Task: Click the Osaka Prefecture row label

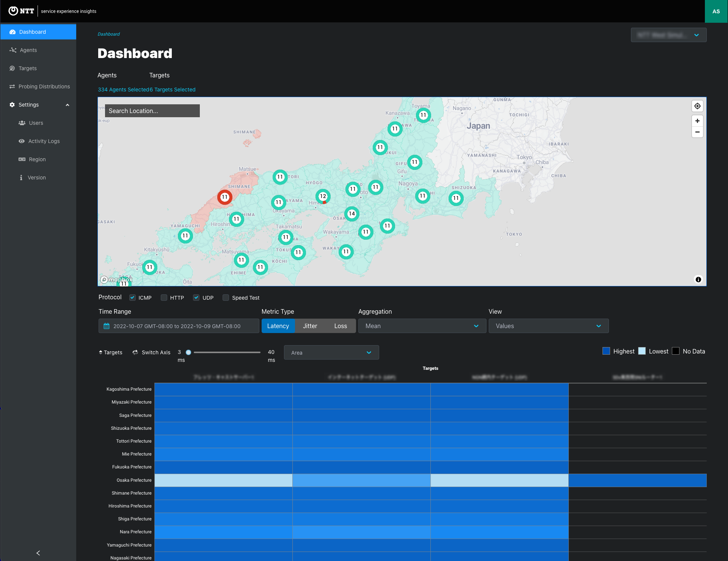Action: pos(134,480)
